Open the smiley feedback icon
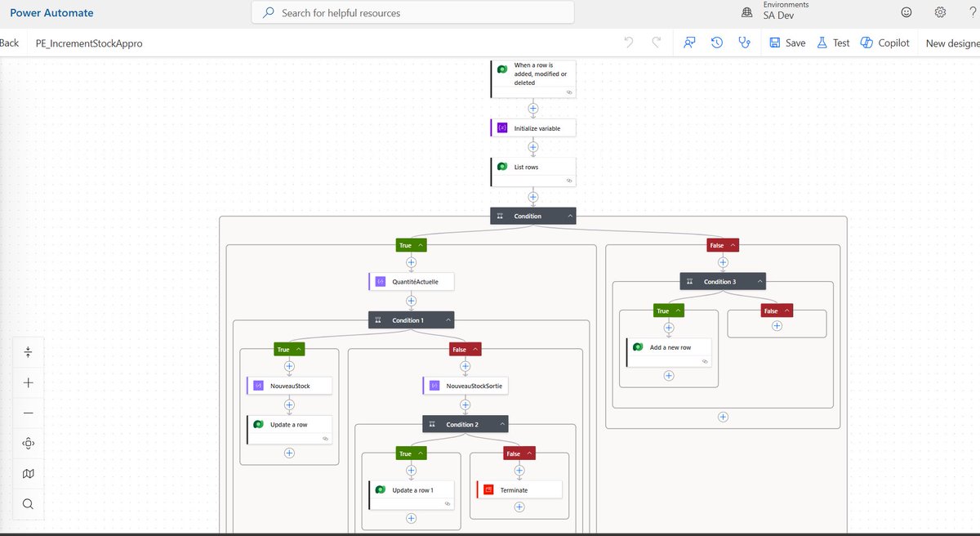Image resolution: width=980 pixels, height=536 pixels. click(x=906, y=12)
